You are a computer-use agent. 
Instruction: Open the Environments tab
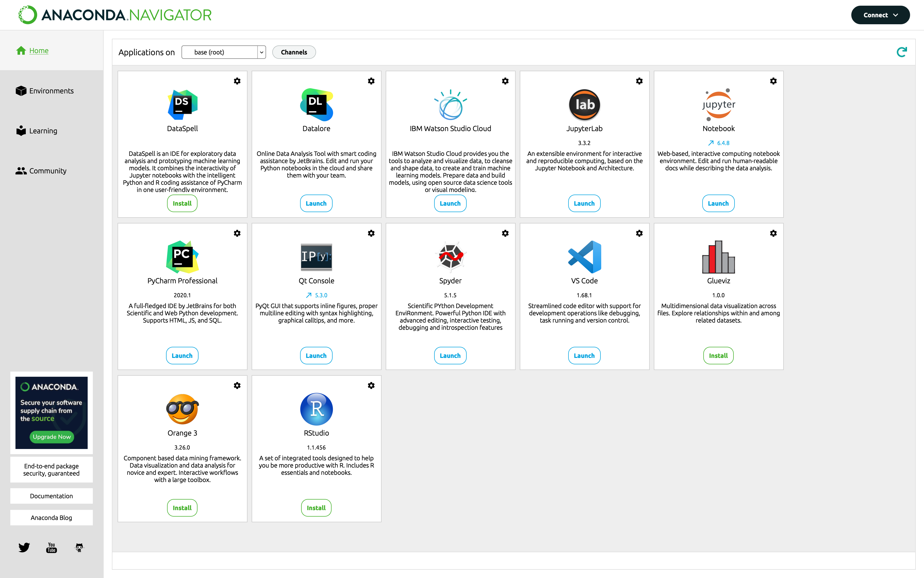45,91
